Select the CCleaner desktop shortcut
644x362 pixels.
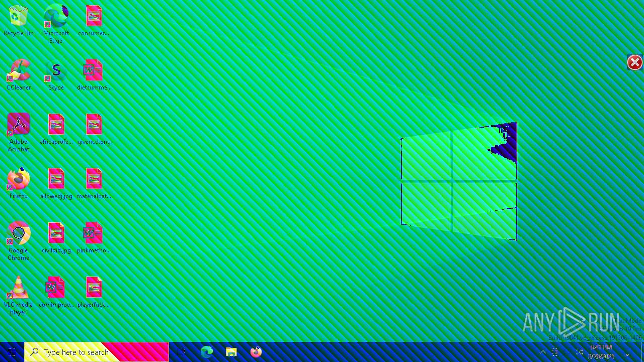pos(19,75)
